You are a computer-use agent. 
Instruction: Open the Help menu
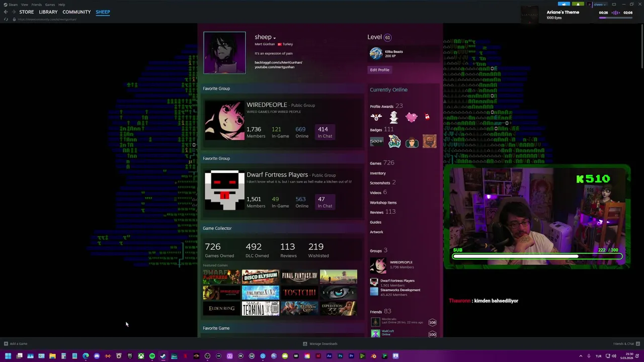[x=61, y=5]
